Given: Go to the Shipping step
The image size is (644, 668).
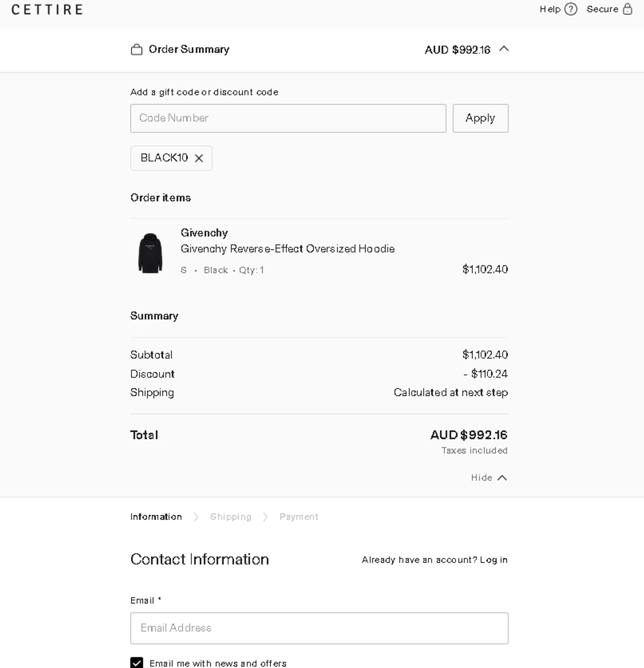Looking at the screenshot, I should point(231,517).
